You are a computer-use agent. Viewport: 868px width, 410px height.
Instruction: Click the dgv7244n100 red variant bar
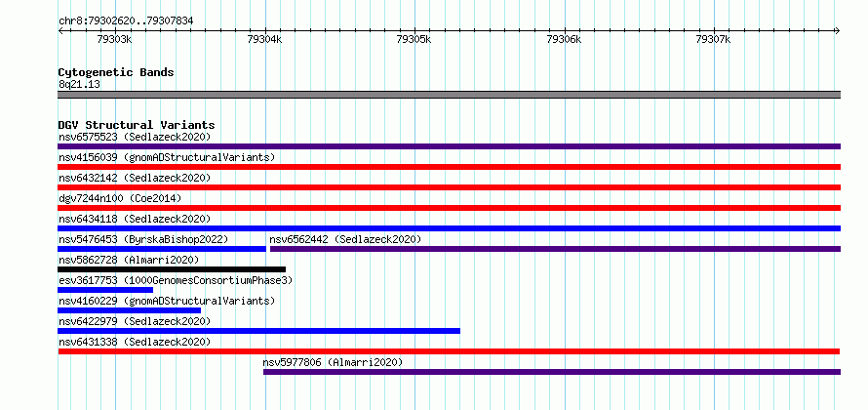pos(449,208)
